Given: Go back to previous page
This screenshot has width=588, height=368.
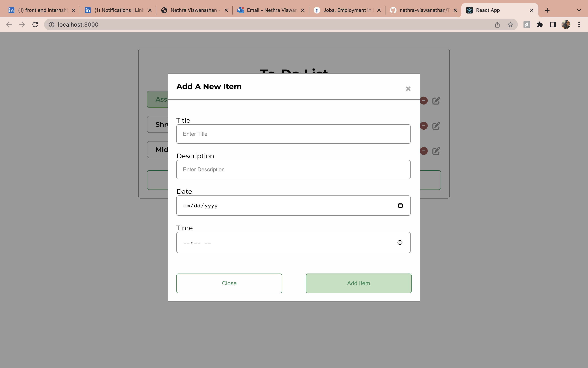Looking at the screenshot, I should coord(9,25).
